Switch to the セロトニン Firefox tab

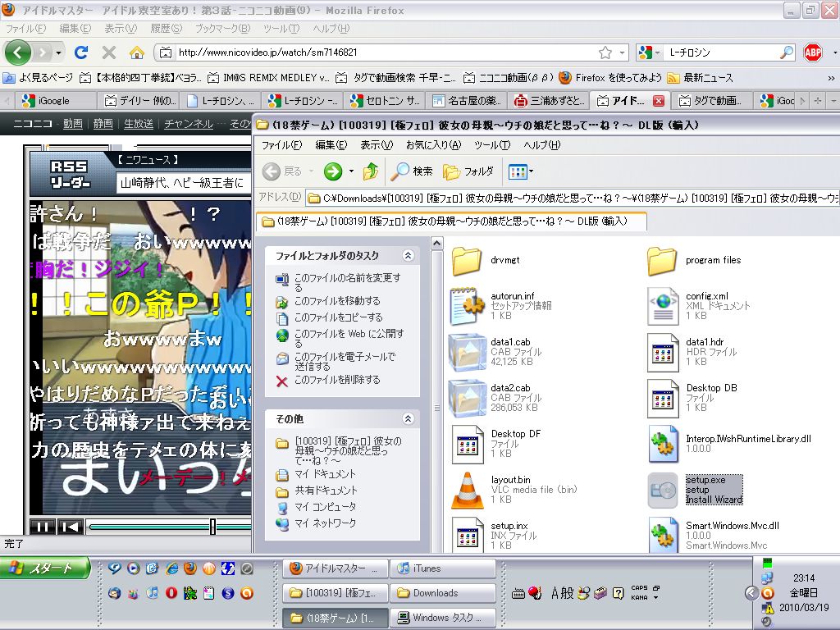pyautogui.click(x=386, y=100)
